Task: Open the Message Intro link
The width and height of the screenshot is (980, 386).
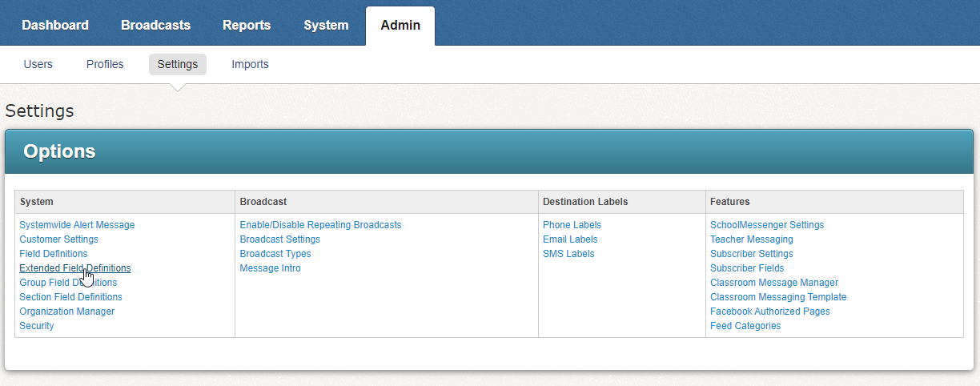Action: [270, 268]
